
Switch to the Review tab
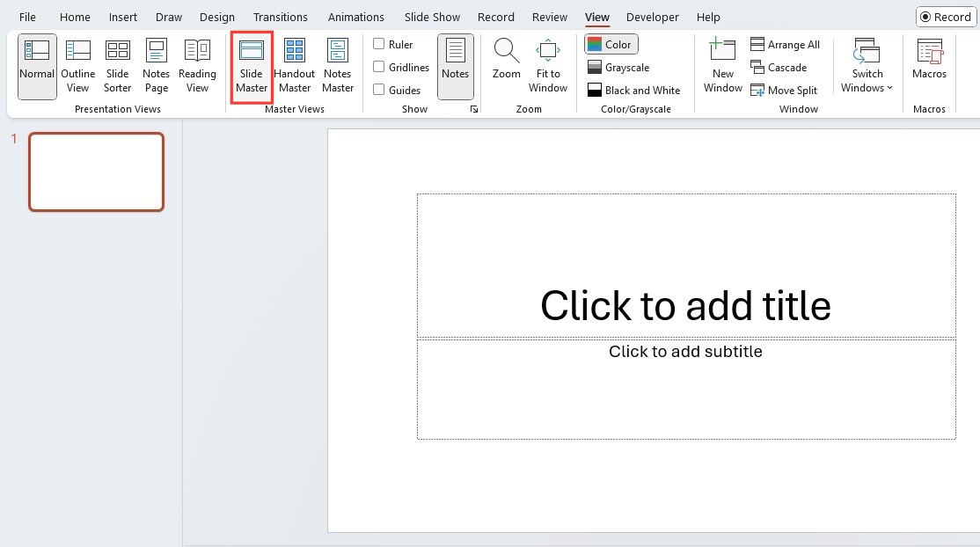(549, 17)
